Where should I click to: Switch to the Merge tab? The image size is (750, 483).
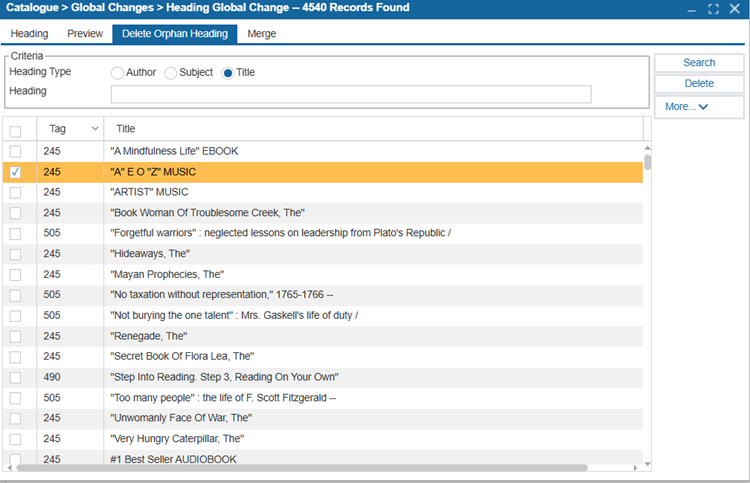click(262, 34)
